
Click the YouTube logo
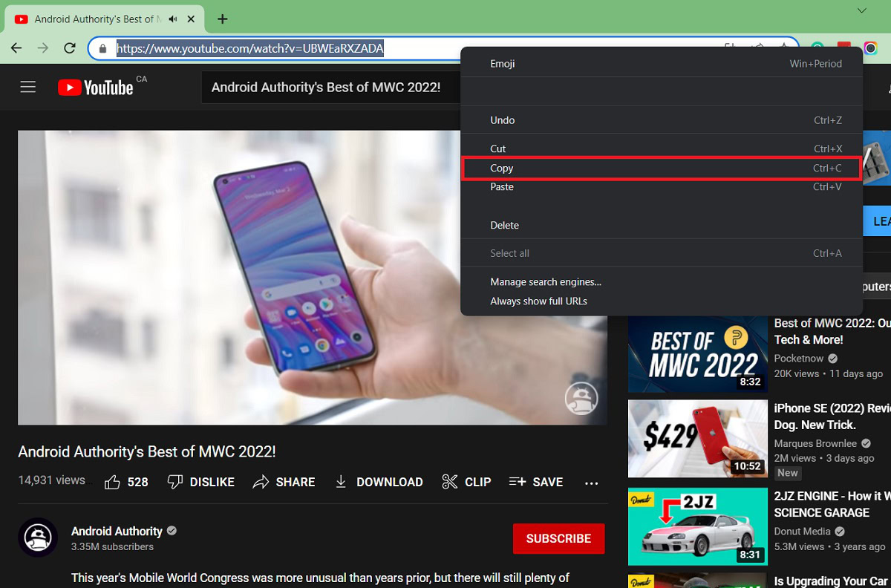96,88
